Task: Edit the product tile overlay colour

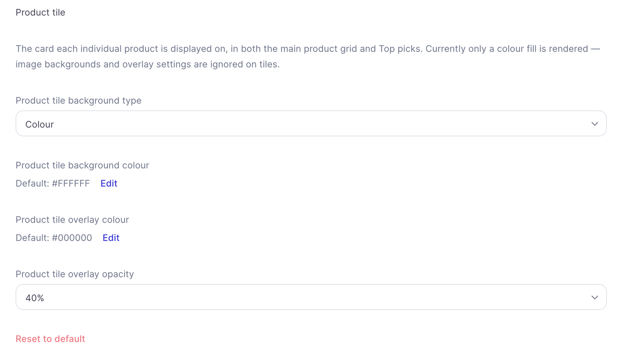Action: [x=111, y=238]
